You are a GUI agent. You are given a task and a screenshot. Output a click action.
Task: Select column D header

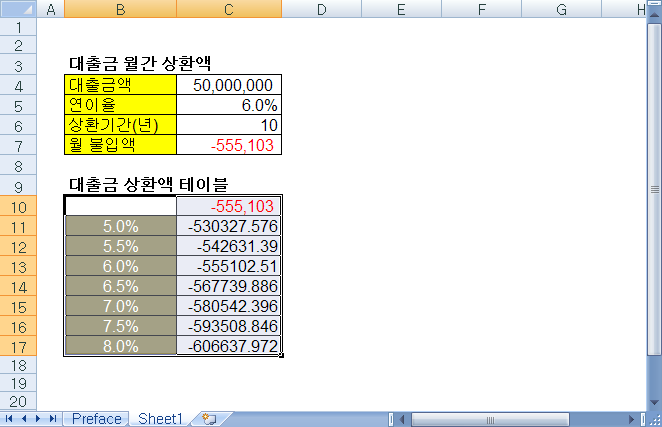pyautogui.click(x=321, y=8)
